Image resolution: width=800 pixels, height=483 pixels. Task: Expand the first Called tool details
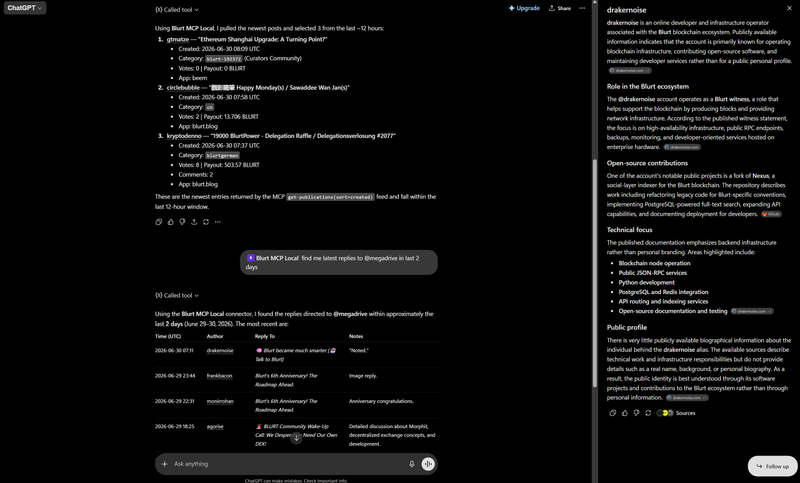177,10
